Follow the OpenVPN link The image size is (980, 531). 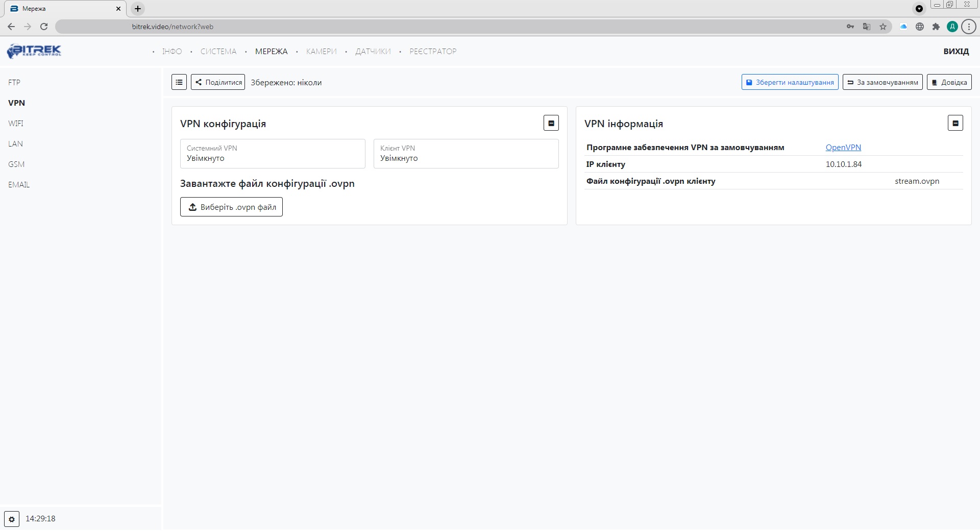[843, 148]
